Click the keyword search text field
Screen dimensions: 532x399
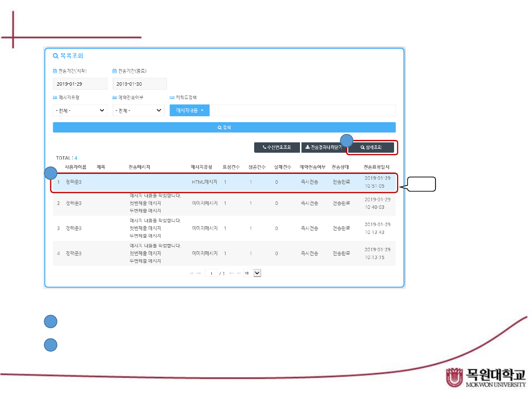pos(302,110)
